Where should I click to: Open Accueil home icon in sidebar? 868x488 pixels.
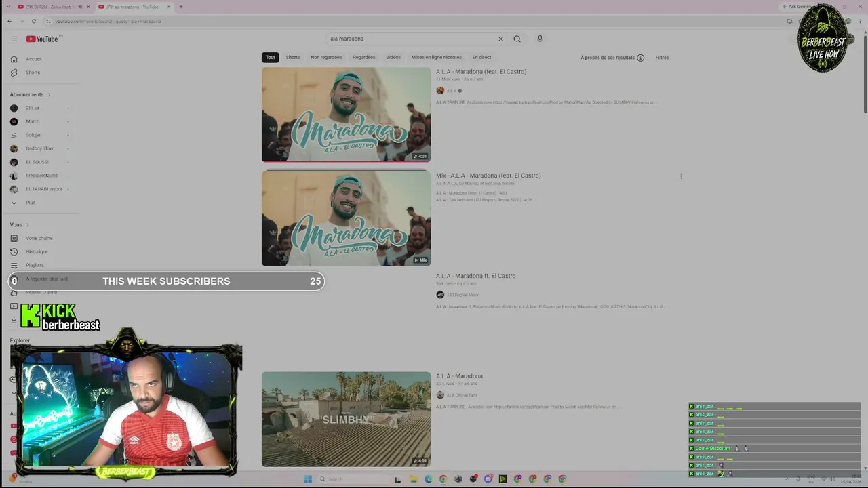tap(14, 59)
